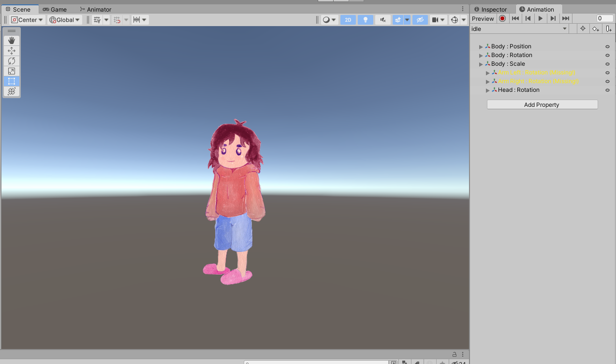The height and width of the screenshot is (364, 616).
Task: Toggle 2D view mode in Scene view
Action: tap(348, 19)
